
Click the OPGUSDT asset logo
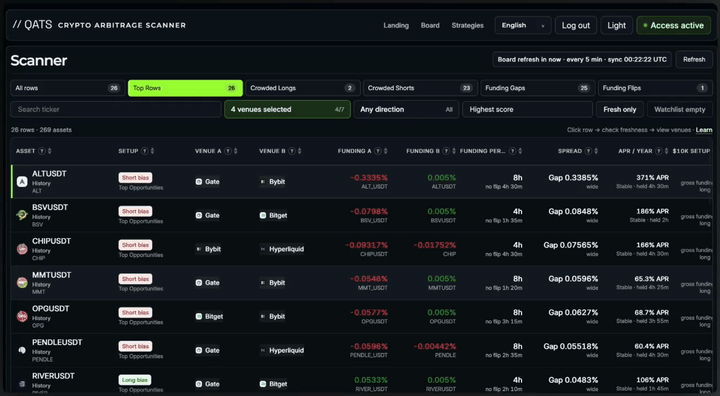[22, 316]
